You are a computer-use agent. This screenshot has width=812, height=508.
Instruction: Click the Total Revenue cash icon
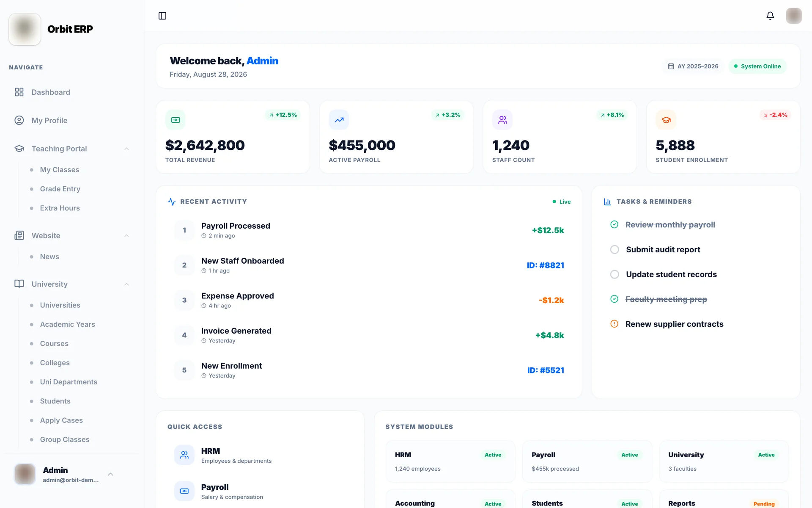coord(176,120)
